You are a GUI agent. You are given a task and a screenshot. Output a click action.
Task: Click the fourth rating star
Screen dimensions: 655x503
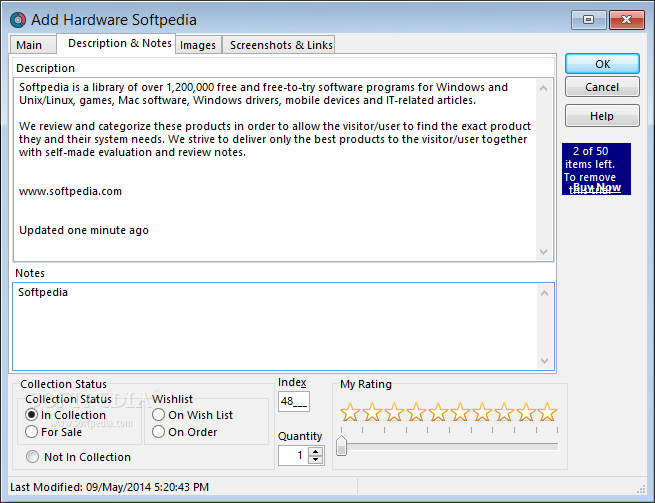click(x=416, y=412)
